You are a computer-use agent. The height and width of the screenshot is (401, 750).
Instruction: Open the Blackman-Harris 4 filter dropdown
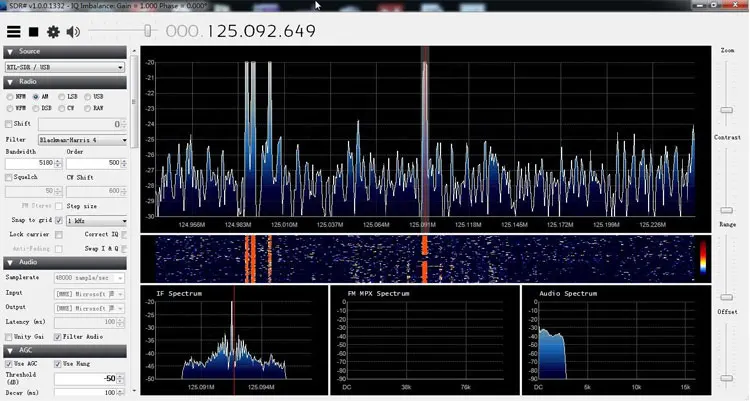82,140
